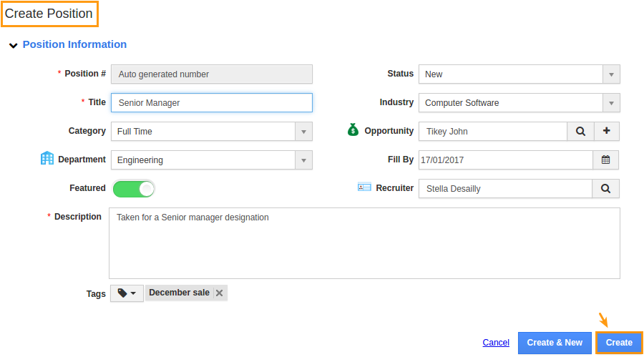Open the tag icon dropdown
This screenshot has height=357, width=644.
coord(127,293)
